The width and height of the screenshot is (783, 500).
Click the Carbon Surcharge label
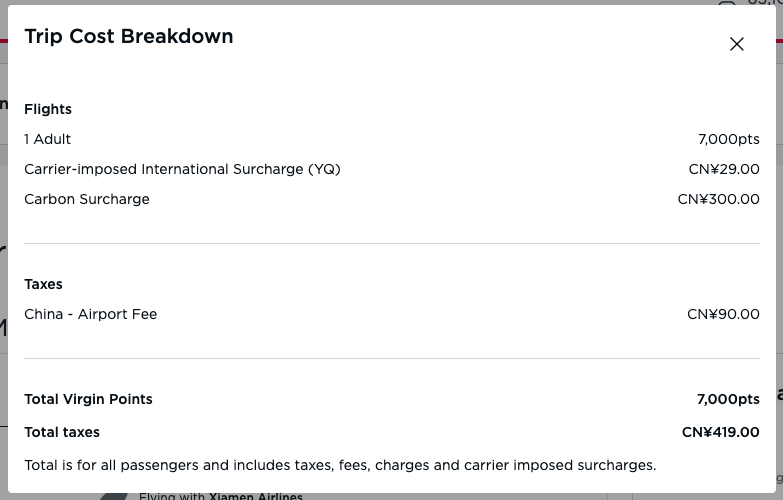tap(87, 199)
